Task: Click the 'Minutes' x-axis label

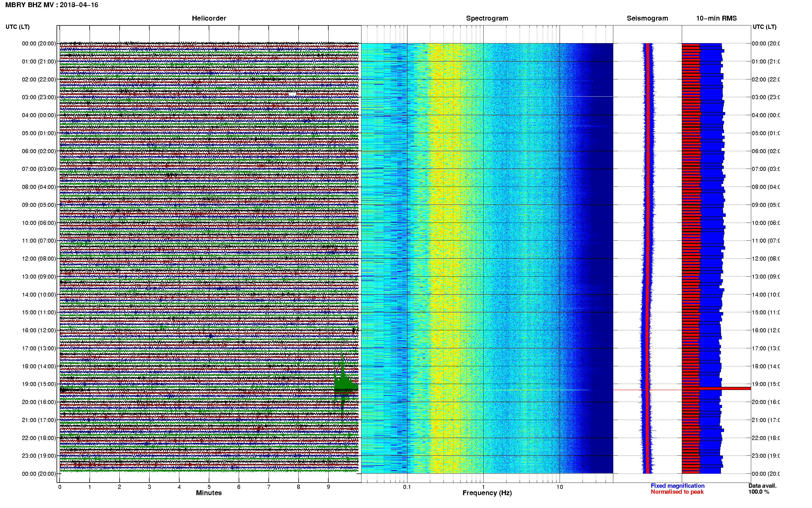Action: (209, 493)
